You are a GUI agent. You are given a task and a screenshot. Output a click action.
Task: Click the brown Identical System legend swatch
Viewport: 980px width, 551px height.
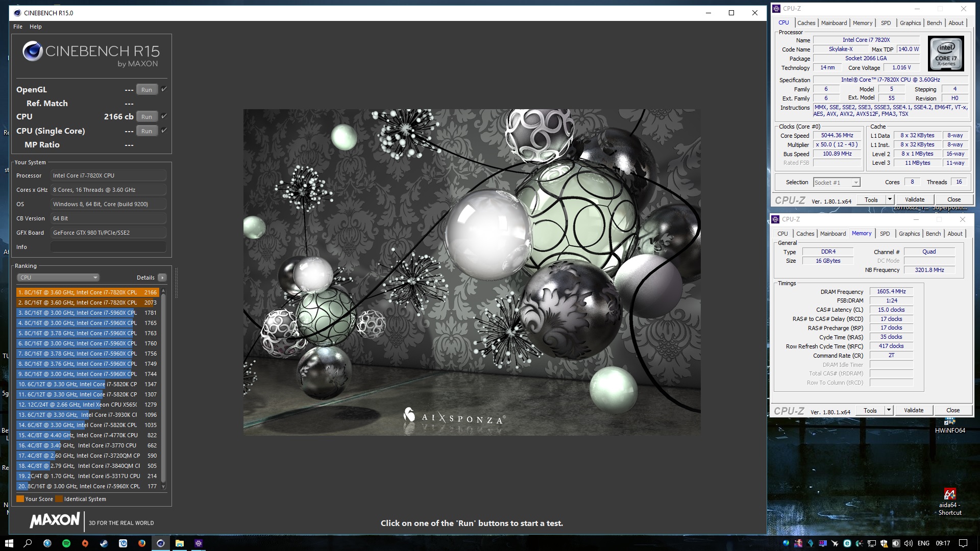click(x=59, y=499)
